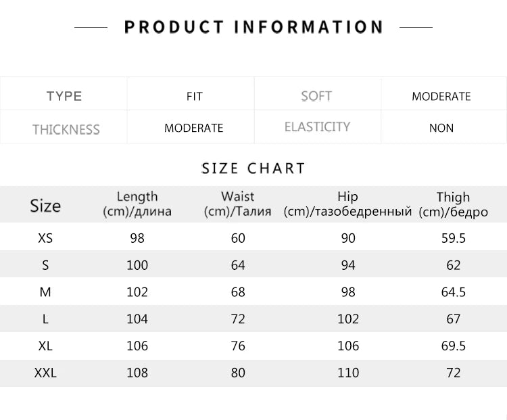This screenshot has height=420, width=507.
Task: Click the Length column header
Action: [137, 204]
